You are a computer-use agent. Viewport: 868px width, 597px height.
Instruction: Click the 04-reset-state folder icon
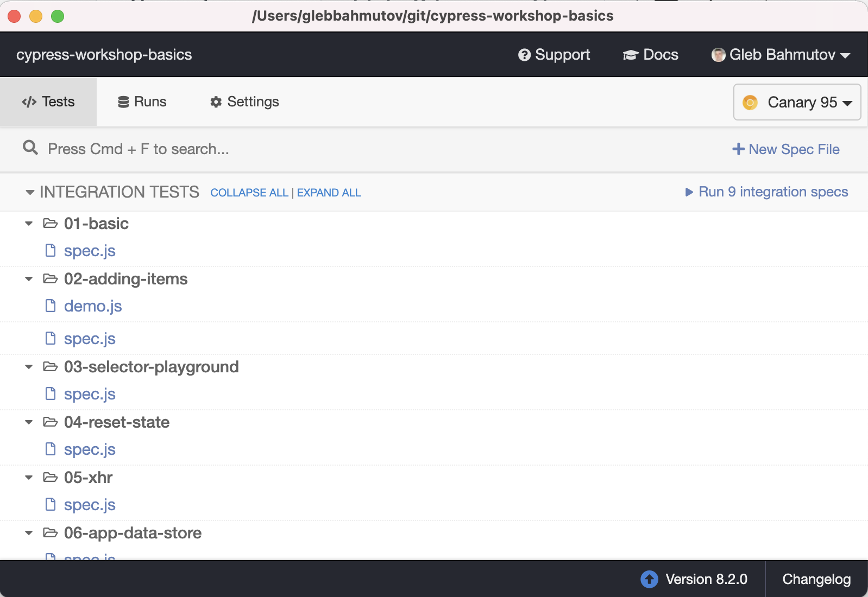click(x=51, y=422)
